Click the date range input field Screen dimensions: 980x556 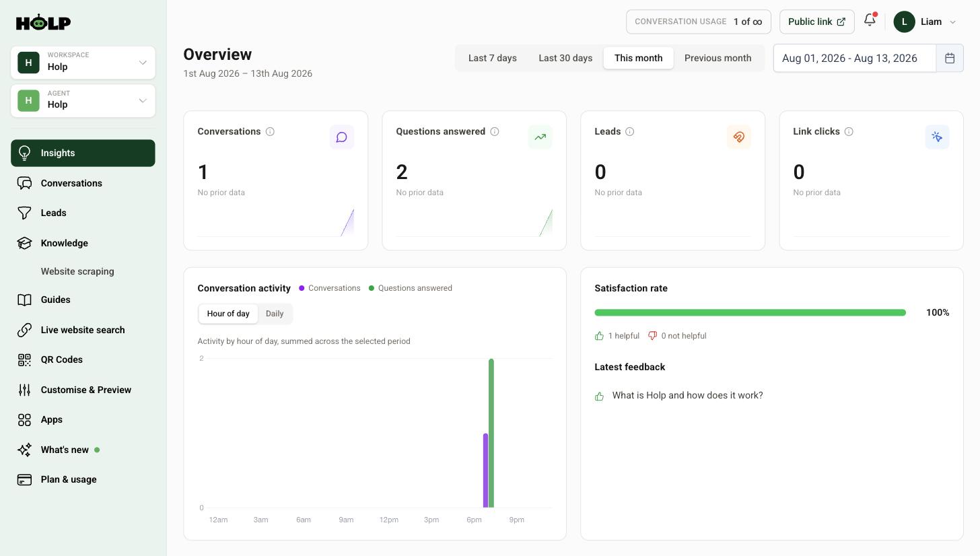(x=854, y=58)
